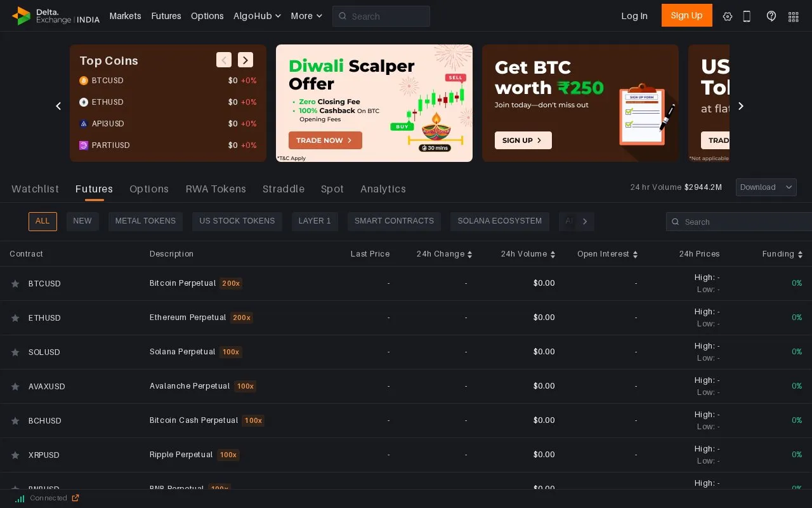Filter by METAL TOKENS category
The image size is (812, 508).
coord(145,222)
